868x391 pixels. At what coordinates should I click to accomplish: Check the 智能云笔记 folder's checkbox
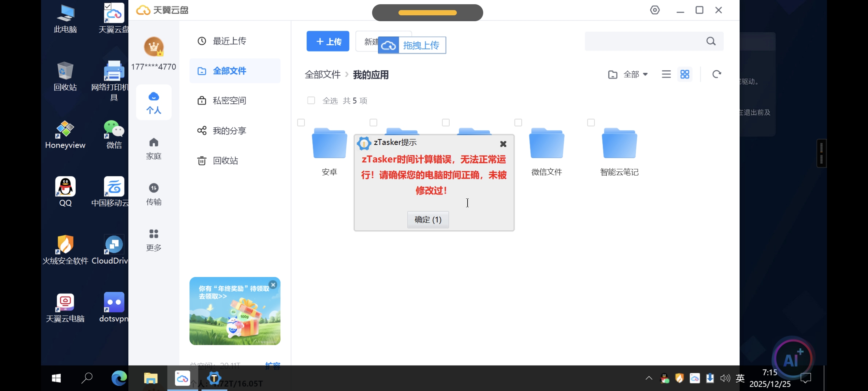(x=591, y=123)
